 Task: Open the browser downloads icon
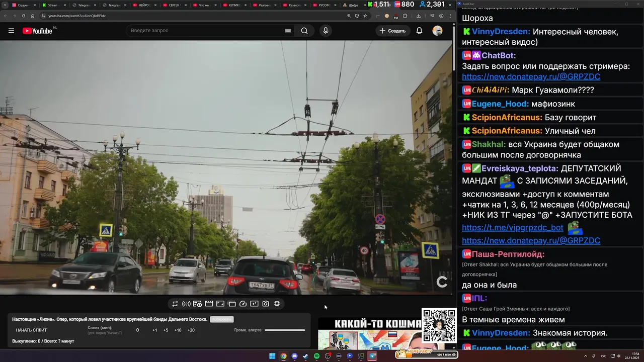pyautogui.click(x=419, y=16)
